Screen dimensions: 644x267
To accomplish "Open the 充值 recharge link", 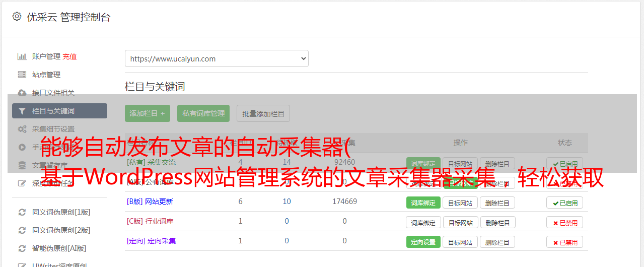I will pos(69,56).
